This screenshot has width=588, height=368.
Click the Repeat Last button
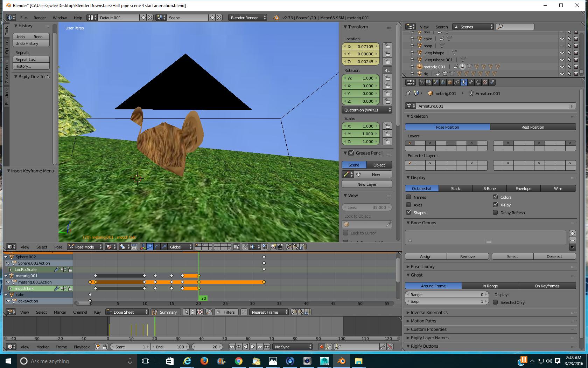[31, 60]
